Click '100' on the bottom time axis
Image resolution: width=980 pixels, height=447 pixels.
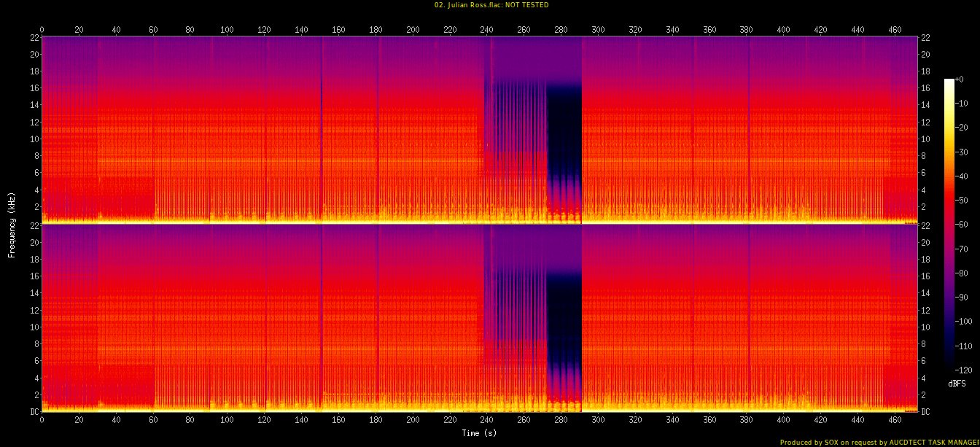click(x=227, y=421)
